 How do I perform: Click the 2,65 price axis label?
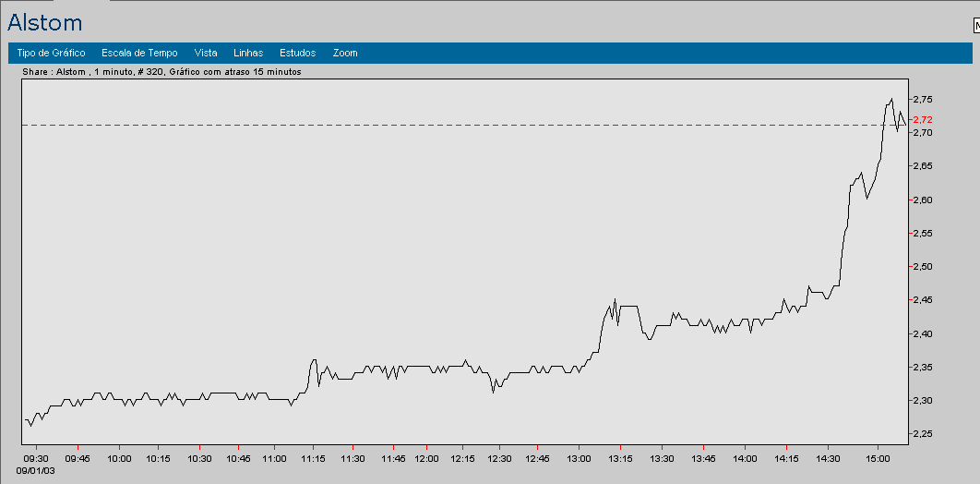[923, 166]
